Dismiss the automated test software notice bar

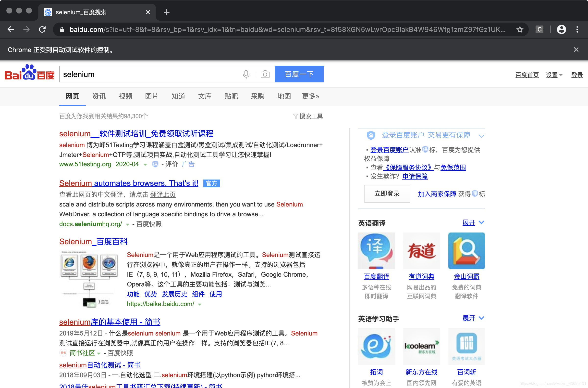(x=576, y=50)
